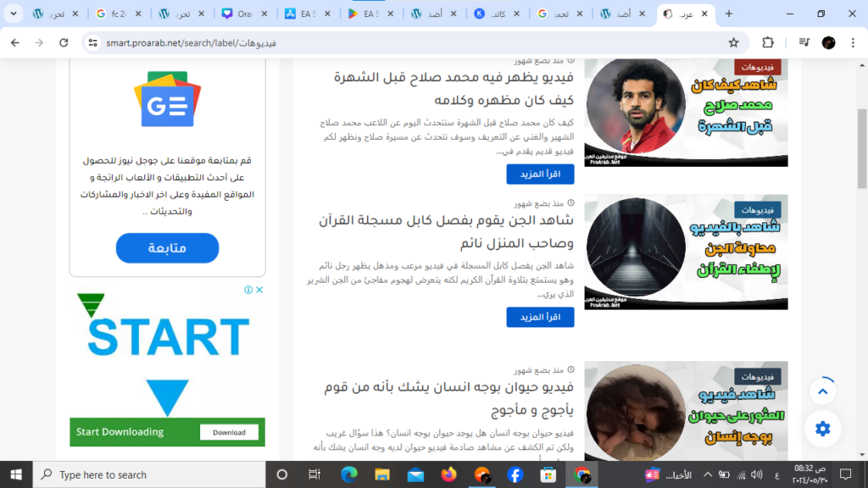Screen dimensions: 868x488
Task: Open the tab search dropdown arrow
Action: [14, 14]
